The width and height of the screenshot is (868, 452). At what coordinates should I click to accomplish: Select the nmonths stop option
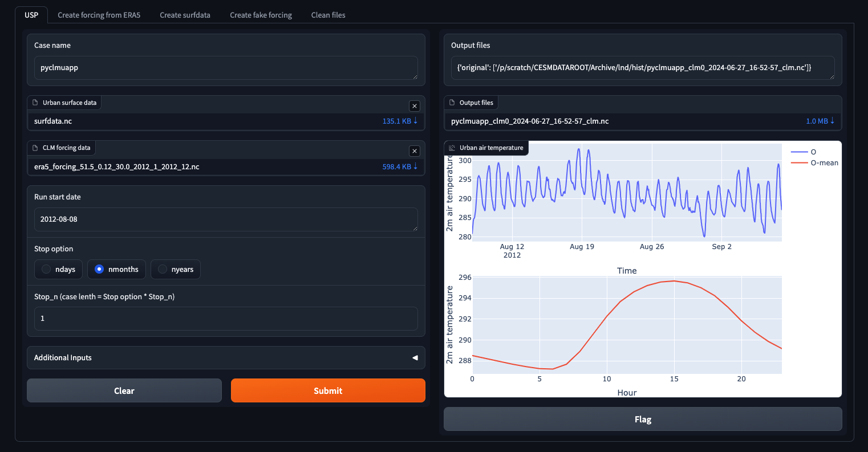[x=99, y=269]
